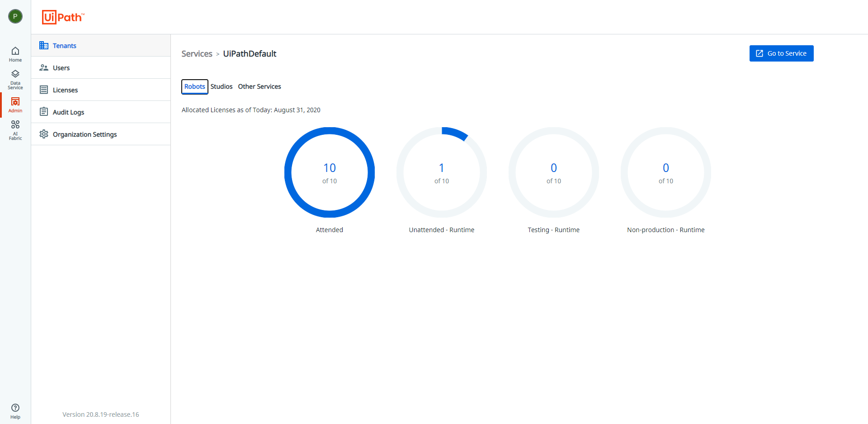
Task: Open AI Fabric from the left rail
Action: [x=15, y=130]
